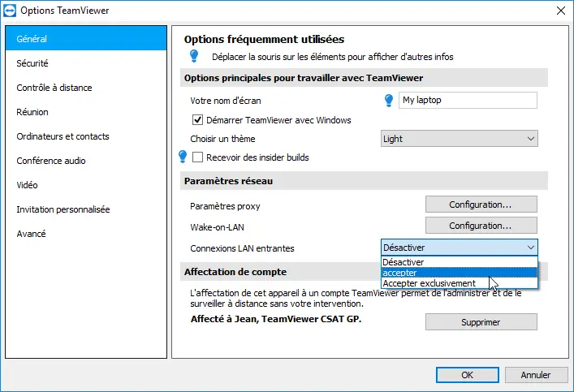Pick 'Accepter exclusivement' option

click(x=459, y=283)
